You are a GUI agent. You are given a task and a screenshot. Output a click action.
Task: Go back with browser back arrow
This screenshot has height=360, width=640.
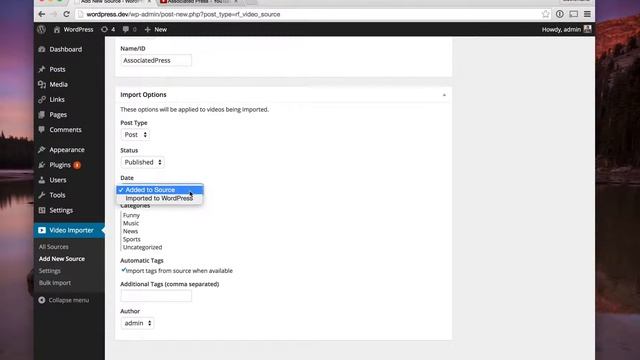(x=42, y=14)
